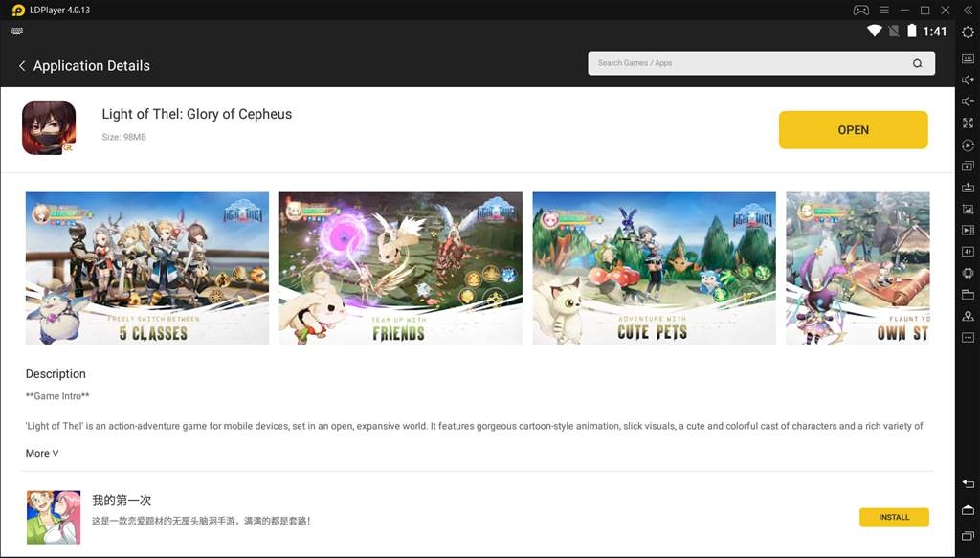Click the LDPlayer logo in the title bar
Image resolution: width=980 pixels, height=558 pixels.
coord(18,10)
